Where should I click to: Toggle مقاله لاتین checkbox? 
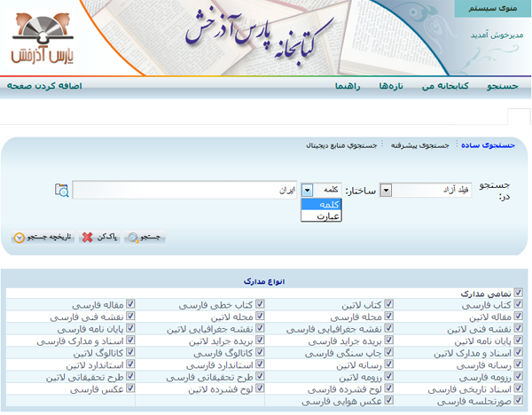[x=518, y=316]
